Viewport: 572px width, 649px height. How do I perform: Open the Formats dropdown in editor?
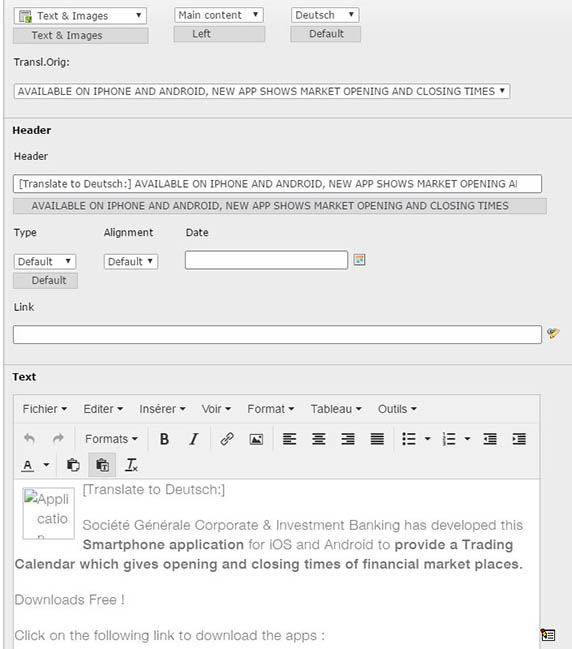coord(111,439)
